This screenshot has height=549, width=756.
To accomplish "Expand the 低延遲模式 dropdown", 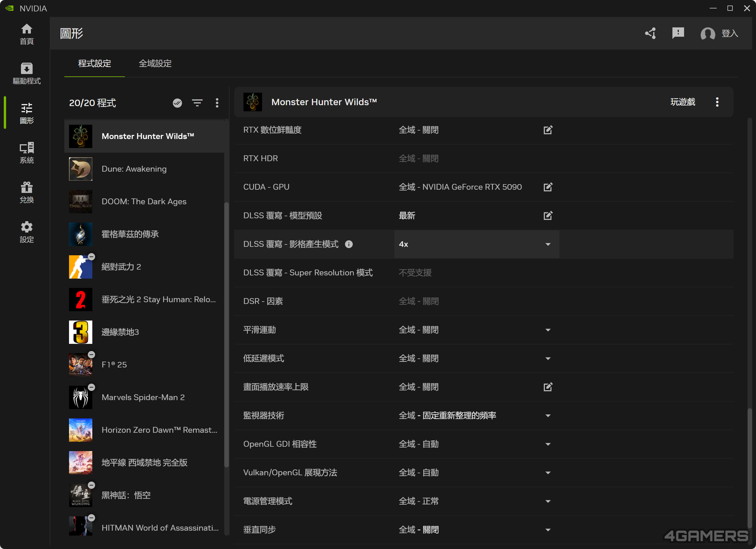I will point(548,358).
